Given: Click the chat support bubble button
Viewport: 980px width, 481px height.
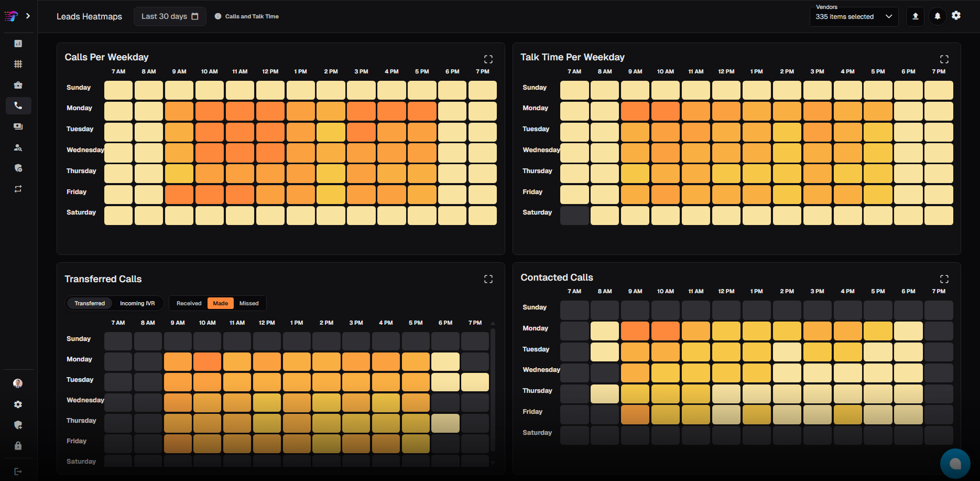Looking at the screenshot, I should coord(955,463).
